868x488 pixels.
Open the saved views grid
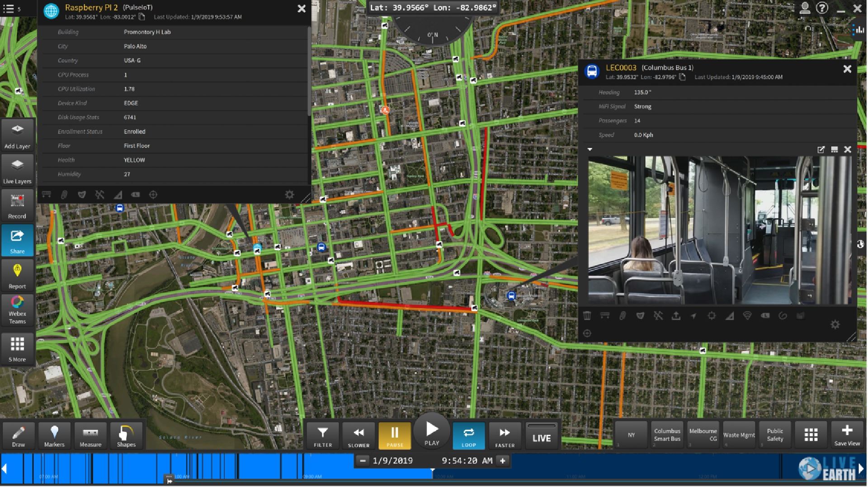coord(811,435)
